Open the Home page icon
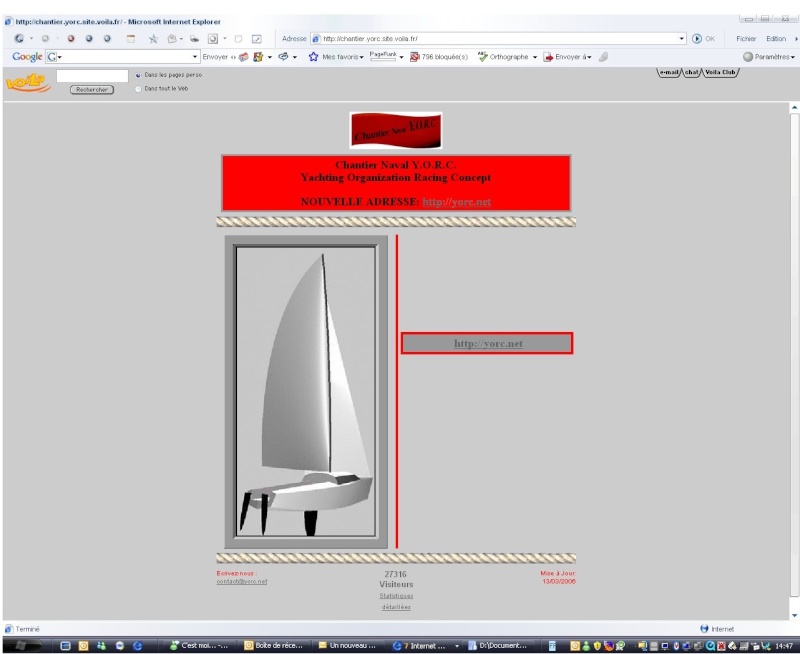The height and width of the screenshot is (654, 800). click(x=107, y=38)
